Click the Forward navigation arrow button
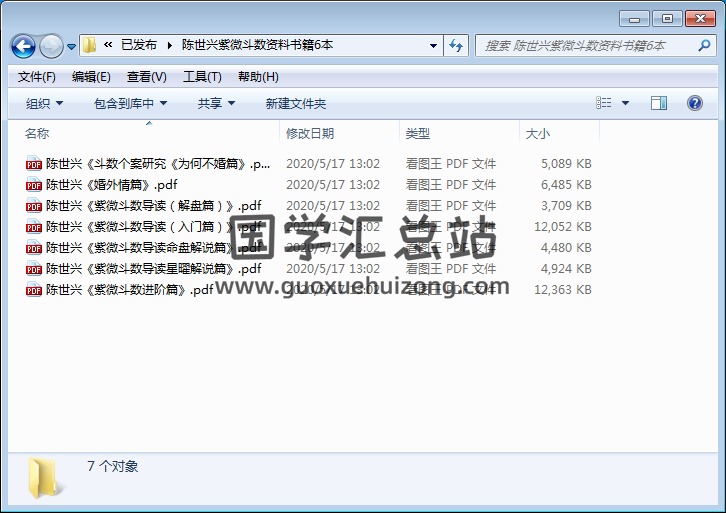Image resolution: width=726 pixels, height=513 pixels. tap(51, 46)
